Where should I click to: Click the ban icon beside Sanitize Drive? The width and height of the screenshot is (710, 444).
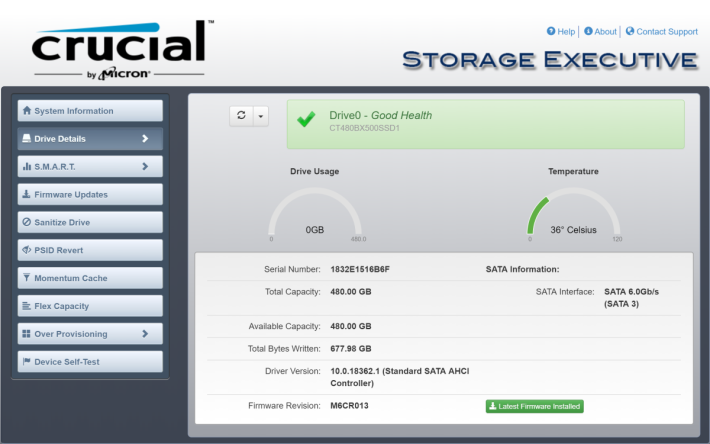(27, 222)
